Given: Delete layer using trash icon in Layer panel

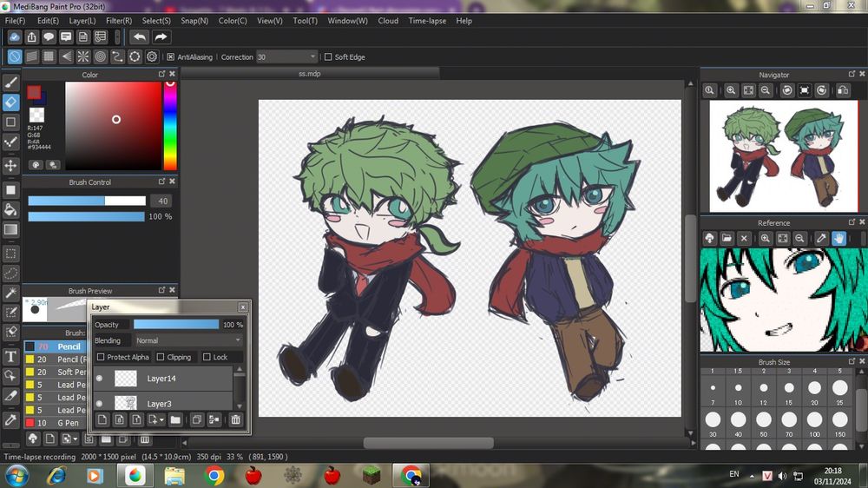Looking at the screenshot, I should 235,420.
